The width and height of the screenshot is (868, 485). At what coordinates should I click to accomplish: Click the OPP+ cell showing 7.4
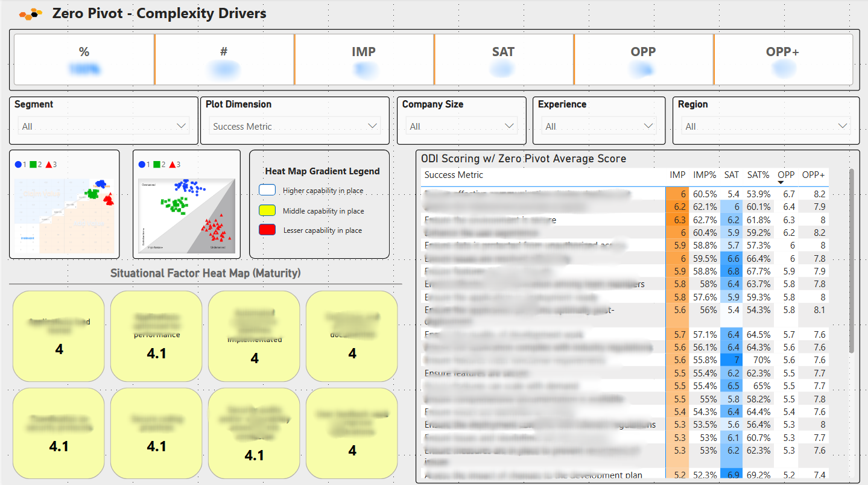pyautogui.click(x=813, y=475)
